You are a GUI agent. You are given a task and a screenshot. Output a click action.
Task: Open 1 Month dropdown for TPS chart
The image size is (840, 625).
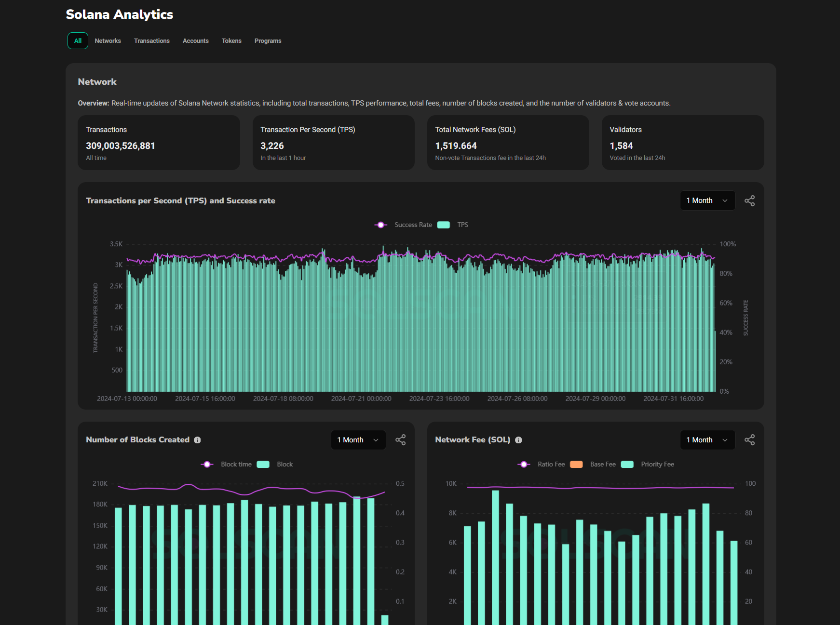707,200
